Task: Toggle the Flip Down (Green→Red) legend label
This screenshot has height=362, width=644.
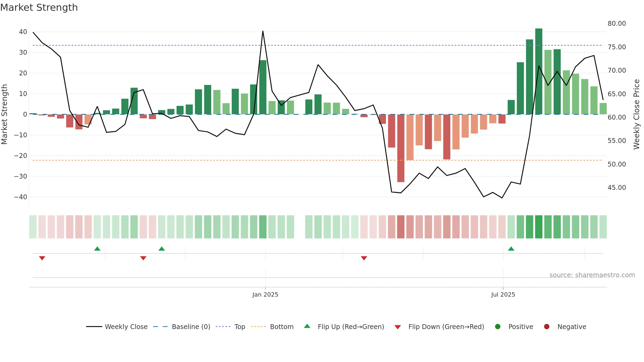Action: [x=446, y=327]
